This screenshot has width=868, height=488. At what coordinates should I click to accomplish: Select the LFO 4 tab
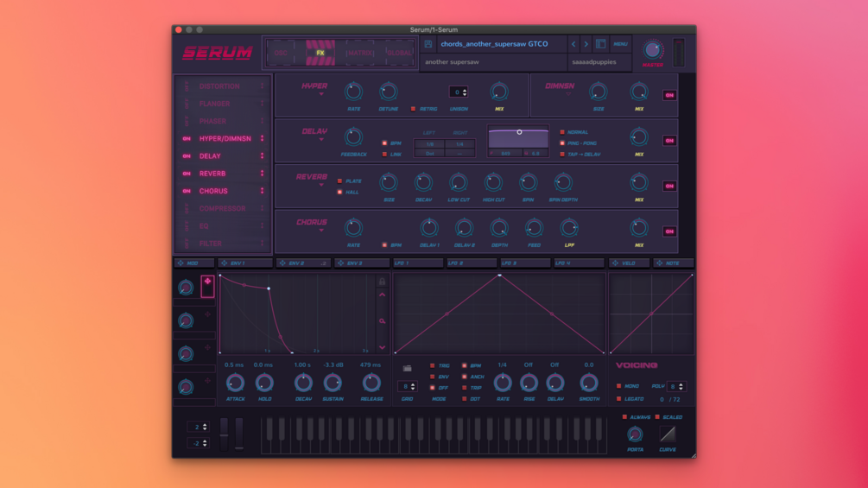click(x=578, y=263)
